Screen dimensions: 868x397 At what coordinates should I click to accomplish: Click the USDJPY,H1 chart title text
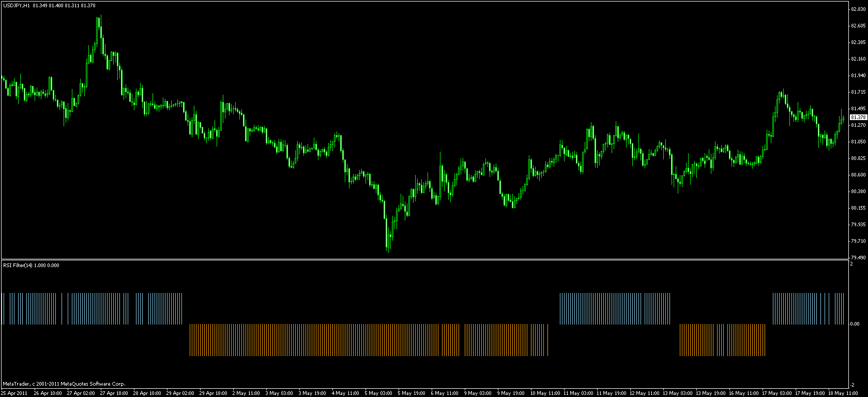[x=16, y=5]
